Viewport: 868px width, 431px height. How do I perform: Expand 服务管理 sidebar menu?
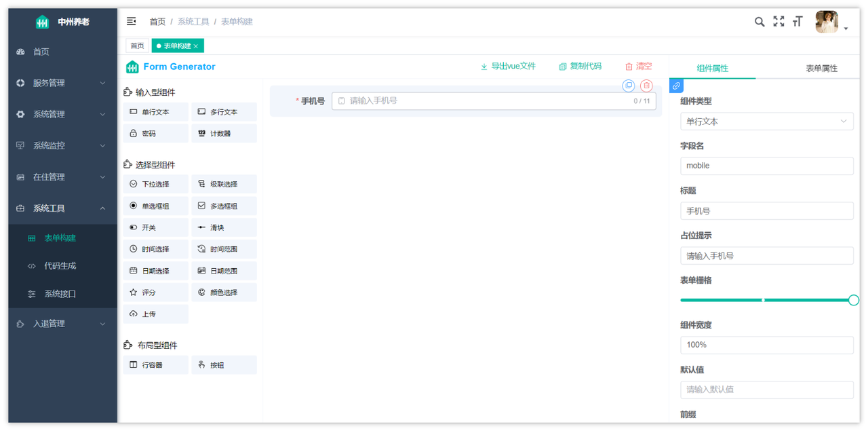(x=62, y=83)
